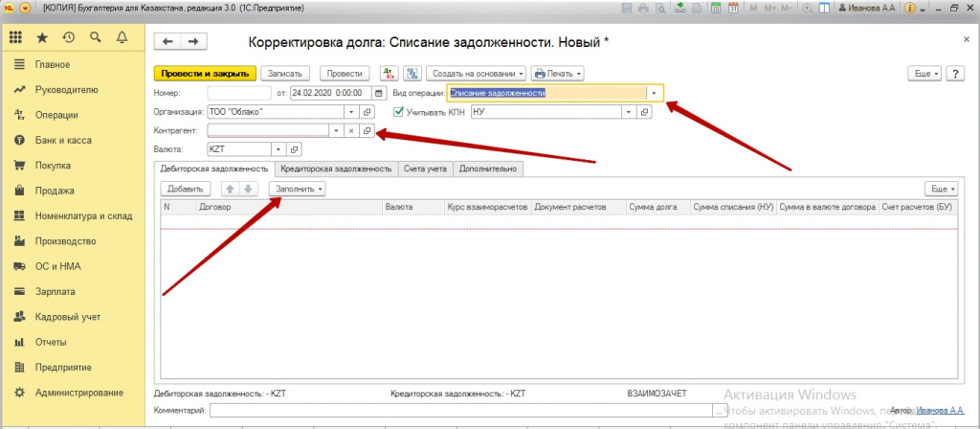
Task: Show Дт/Кт document postings
Action: (x=389, y=73)
